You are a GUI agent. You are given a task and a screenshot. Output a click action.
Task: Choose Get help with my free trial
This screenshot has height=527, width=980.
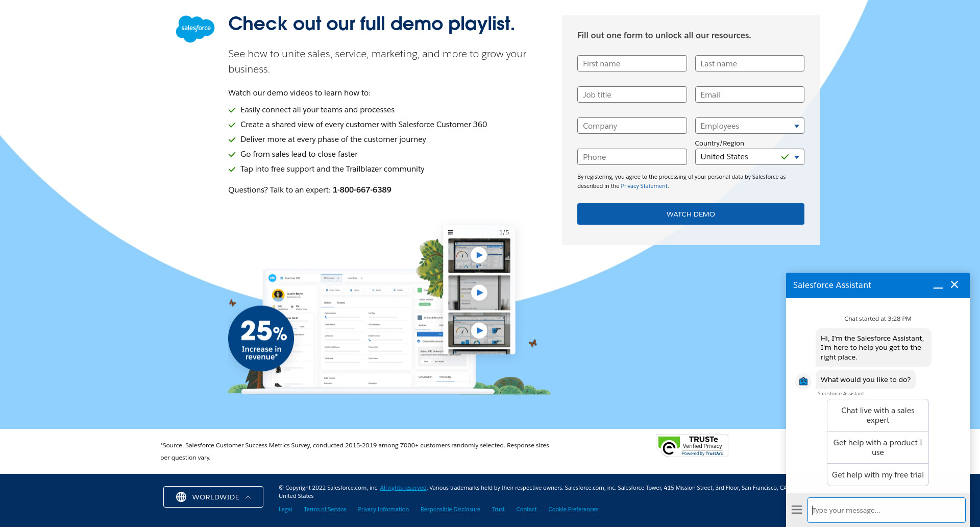pyautogui.click(x=877, y=475)
